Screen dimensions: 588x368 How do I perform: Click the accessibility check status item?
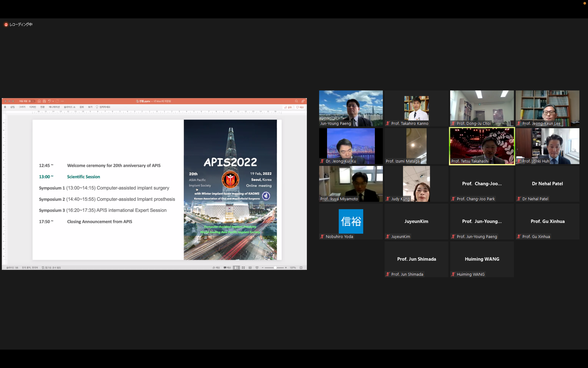tap(51, 268)
